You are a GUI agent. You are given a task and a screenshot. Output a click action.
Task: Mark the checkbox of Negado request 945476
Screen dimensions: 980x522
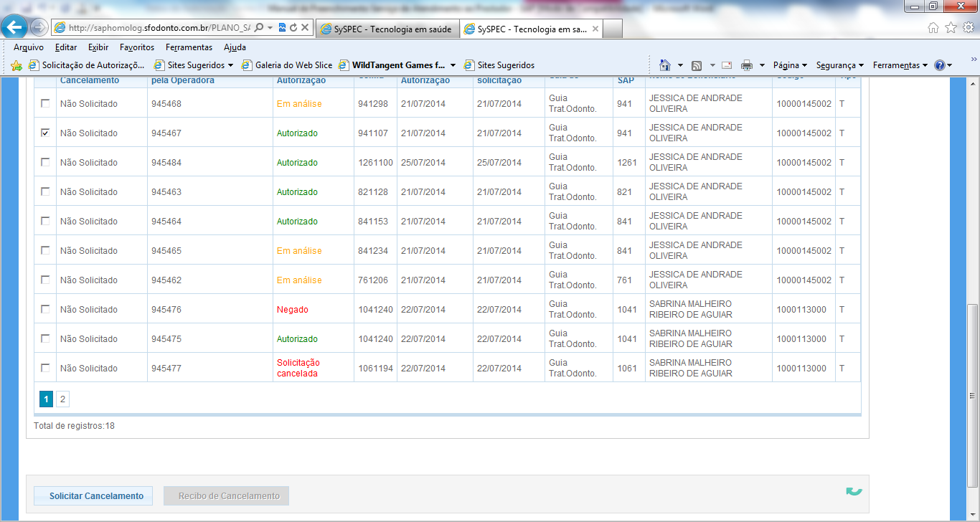45,309
